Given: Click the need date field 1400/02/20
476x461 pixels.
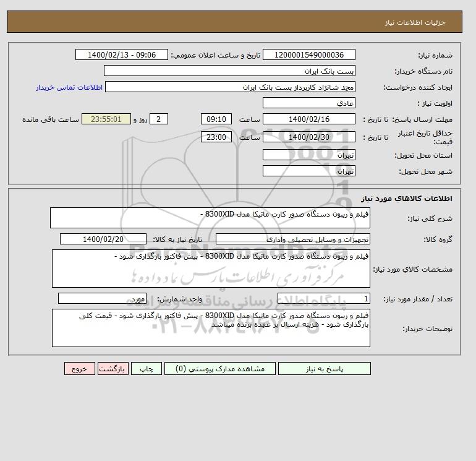Looking at the screenshot, I should [x=103, y=239].
